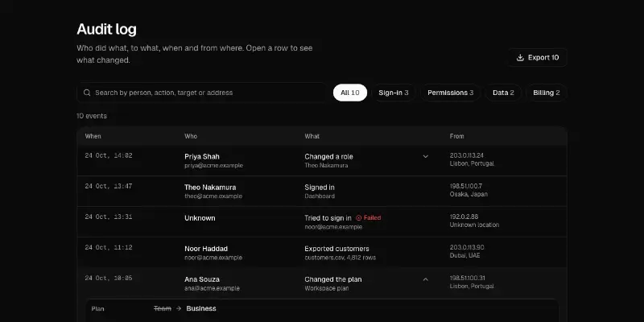The image size is (644, 322).
Task: Click Theo Nakamura under Changed a role
Action: coord(326,166)
